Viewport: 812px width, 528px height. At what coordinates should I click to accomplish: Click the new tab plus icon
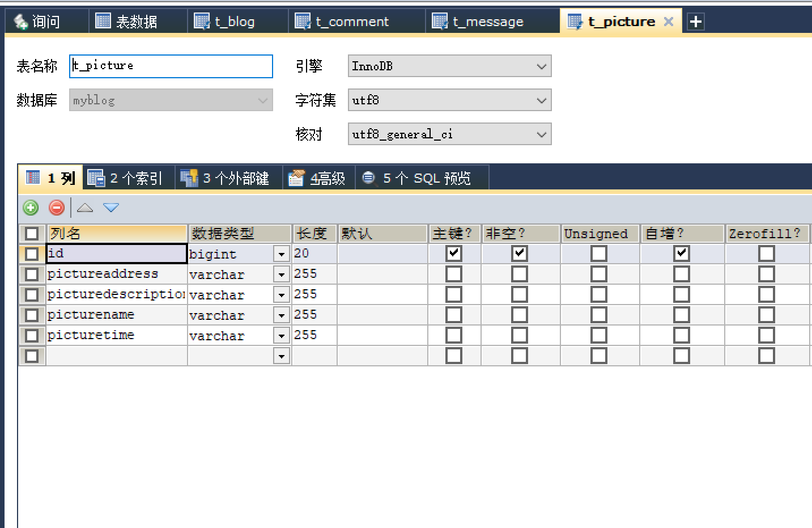[695, 22]
